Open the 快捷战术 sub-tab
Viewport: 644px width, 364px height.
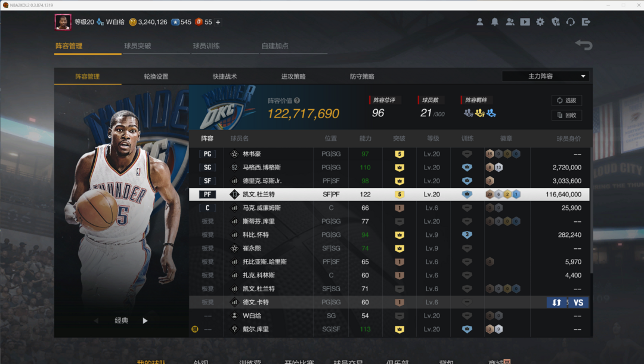(225, 76)
